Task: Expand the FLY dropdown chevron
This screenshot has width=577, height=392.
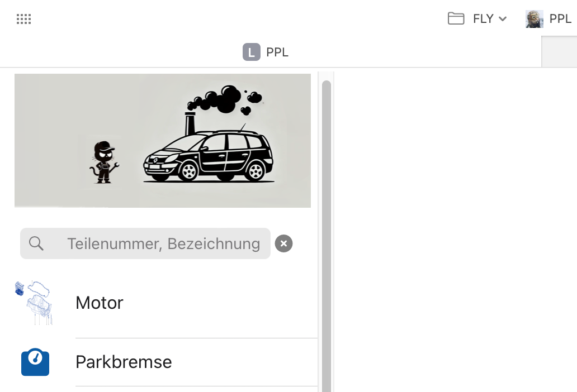Action: (x=502, y=19)
